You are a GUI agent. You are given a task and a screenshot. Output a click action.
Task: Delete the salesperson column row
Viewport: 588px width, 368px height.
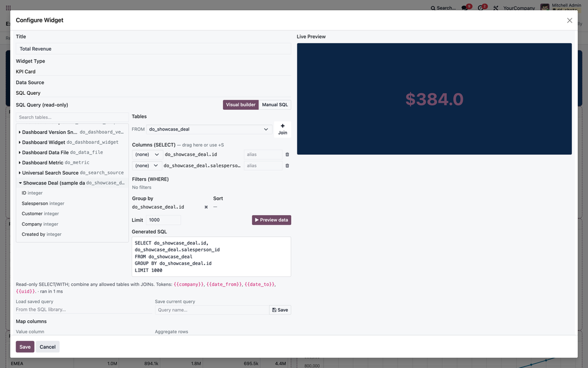[287, 166]
